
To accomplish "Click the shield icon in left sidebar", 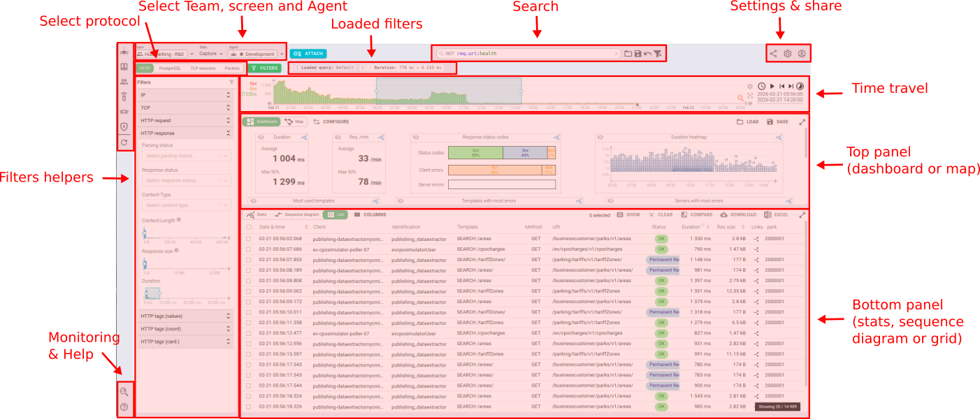I will click(124, 126).
